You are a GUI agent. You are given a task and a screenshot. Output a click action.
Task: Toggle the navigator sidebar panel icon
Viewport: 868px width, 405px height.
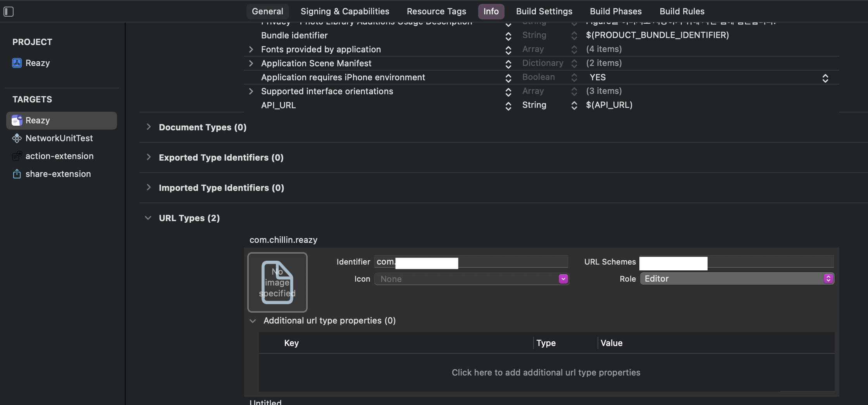(9, 12)
